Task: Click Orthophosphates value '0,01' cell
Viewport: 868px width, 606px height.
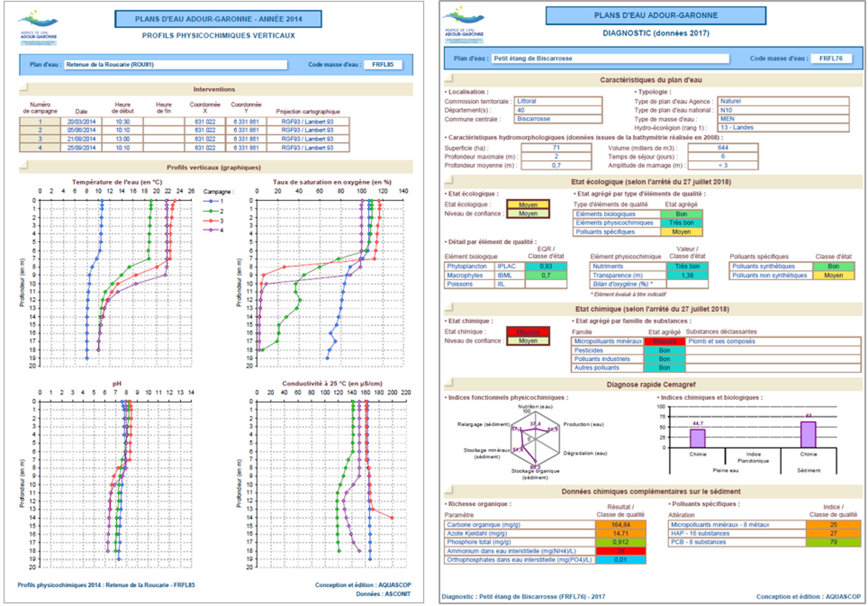Action: (620, 560)
